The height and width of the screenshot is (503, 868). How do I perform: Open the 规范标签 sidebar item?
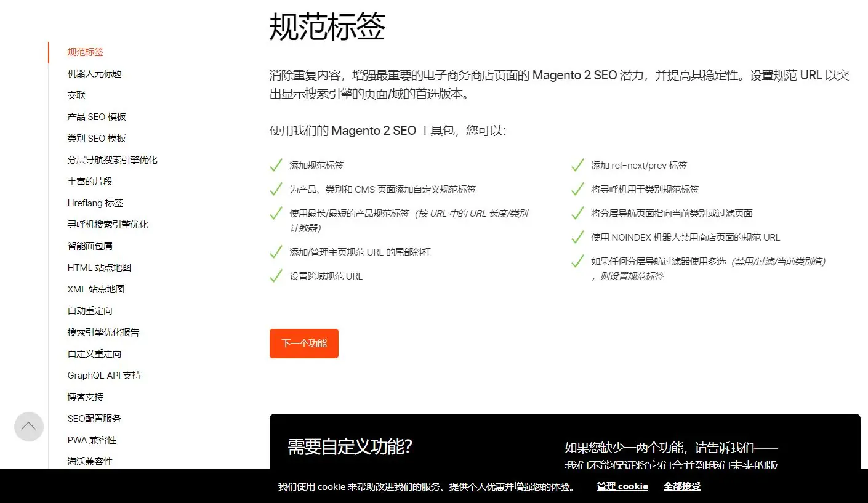(86, 52)
